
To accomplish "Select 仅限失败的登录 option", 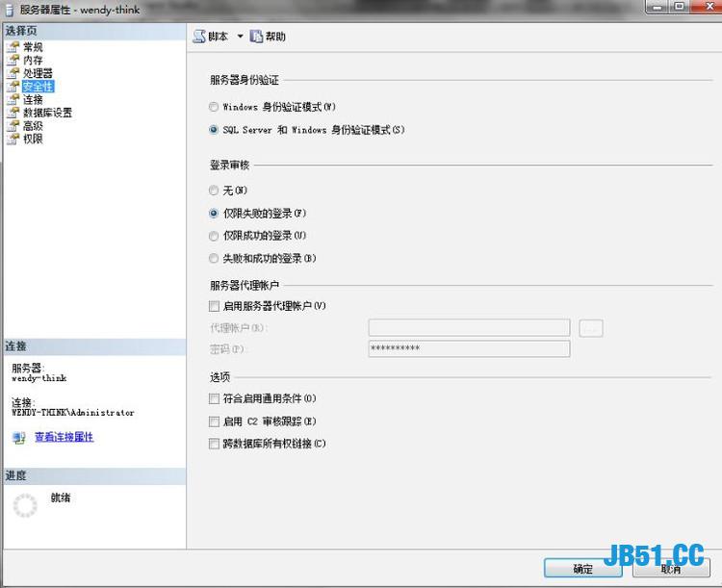I will pos(213,214).
